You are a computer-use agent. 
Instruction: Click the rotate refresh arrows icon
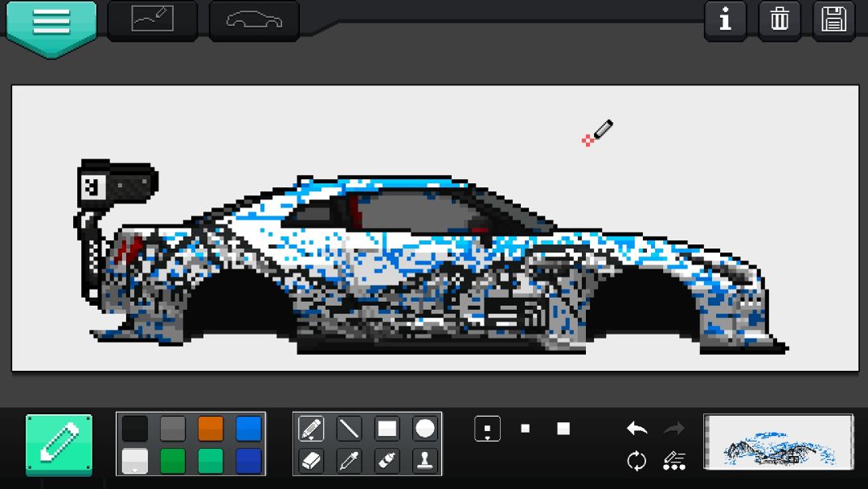click(637, 461)
